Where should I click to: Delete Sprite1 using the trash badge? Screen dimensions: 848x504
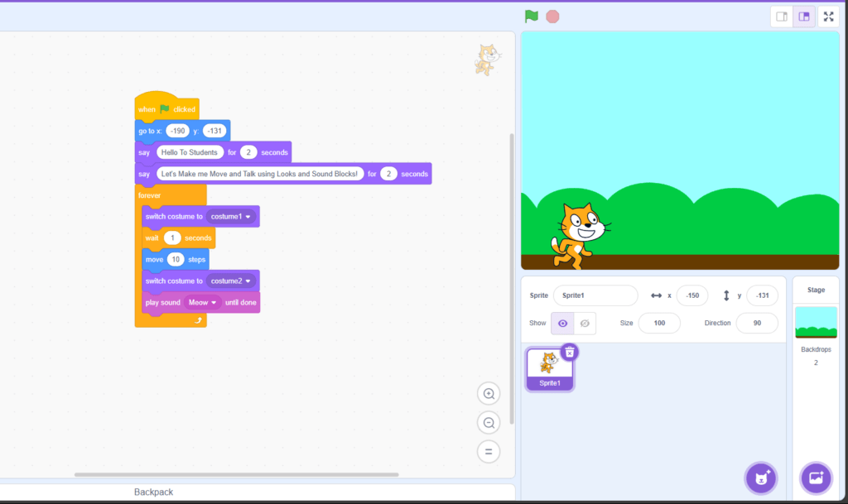pyautogui.click(x=569, y=351)
